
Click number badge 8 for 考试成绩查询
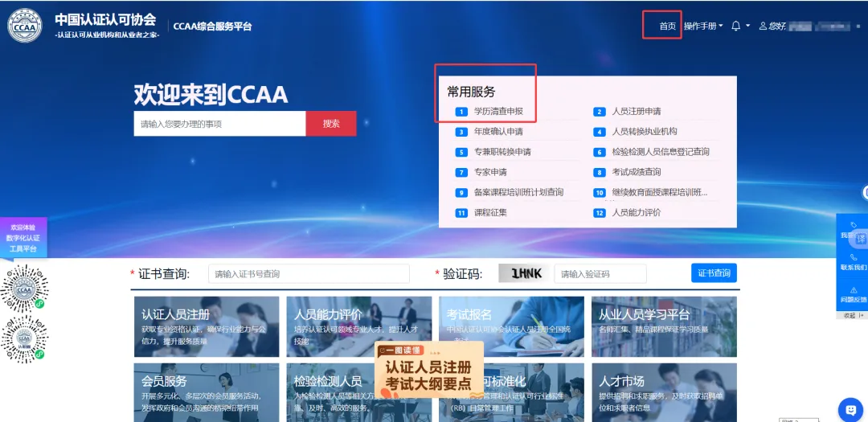pyautogui.click(x=599, y=172)
